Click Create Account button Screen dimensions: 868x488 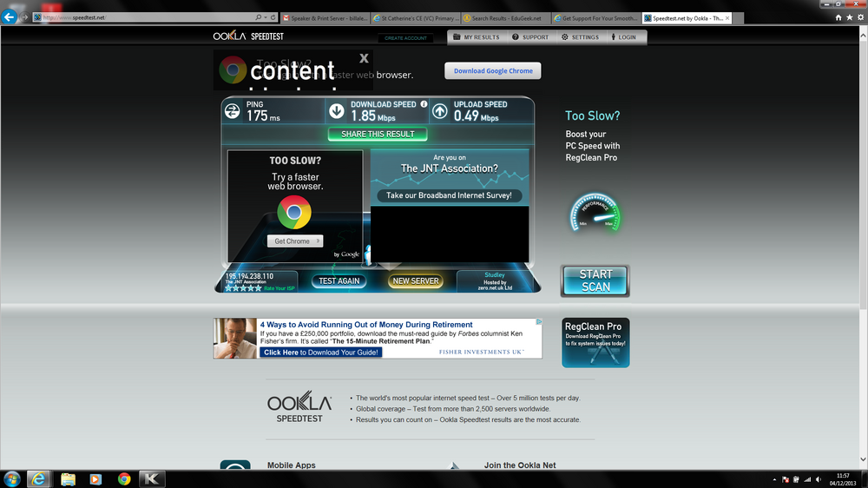point(405,38)
